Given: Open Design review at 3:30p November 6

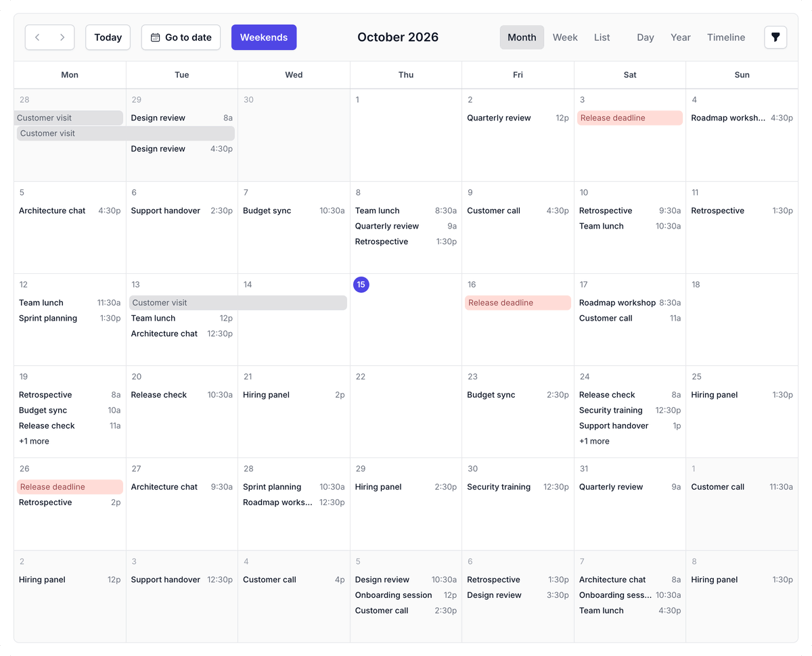Looking at the screenshot, I should 518,595.
